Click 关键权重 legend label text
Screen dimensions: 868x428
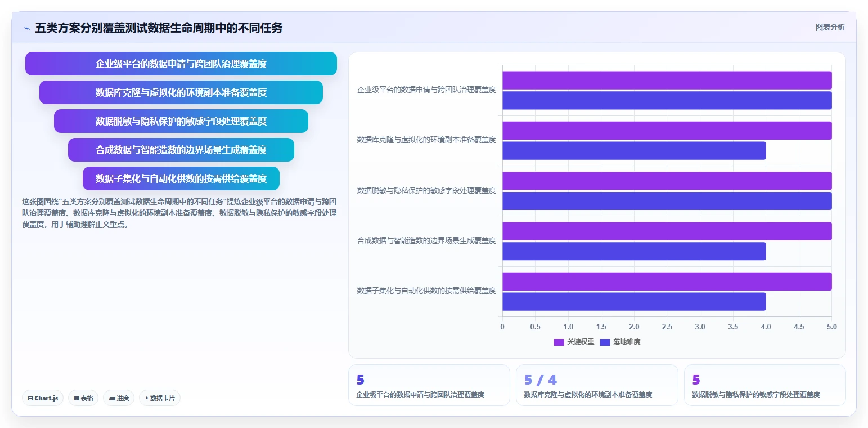[581, 342]
